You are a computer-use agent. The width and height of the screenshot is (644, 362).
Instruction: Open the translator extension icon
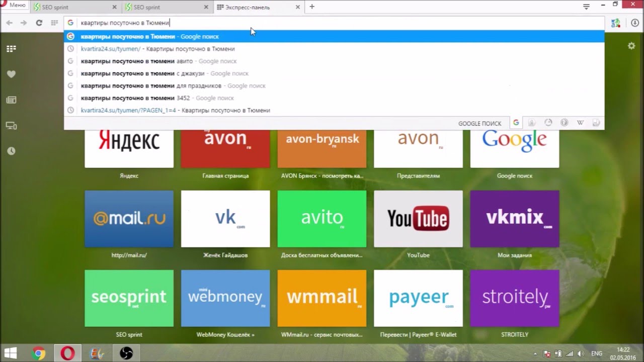(615, 23)
